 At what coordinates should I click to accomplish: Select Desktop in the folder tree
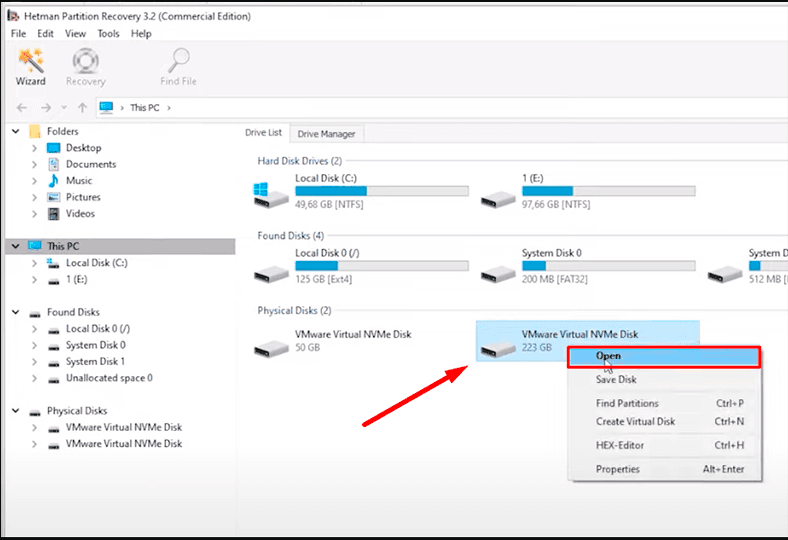[x=83, y=148]
